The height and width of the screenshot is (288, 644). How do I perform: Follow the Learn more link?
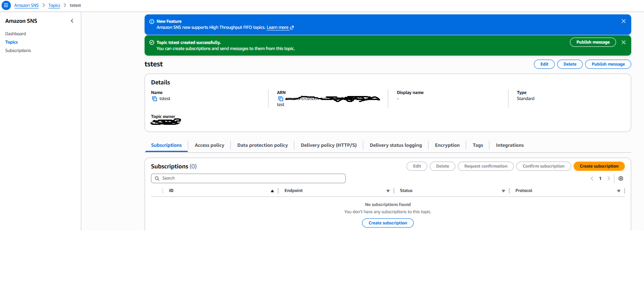click(280, 28)
